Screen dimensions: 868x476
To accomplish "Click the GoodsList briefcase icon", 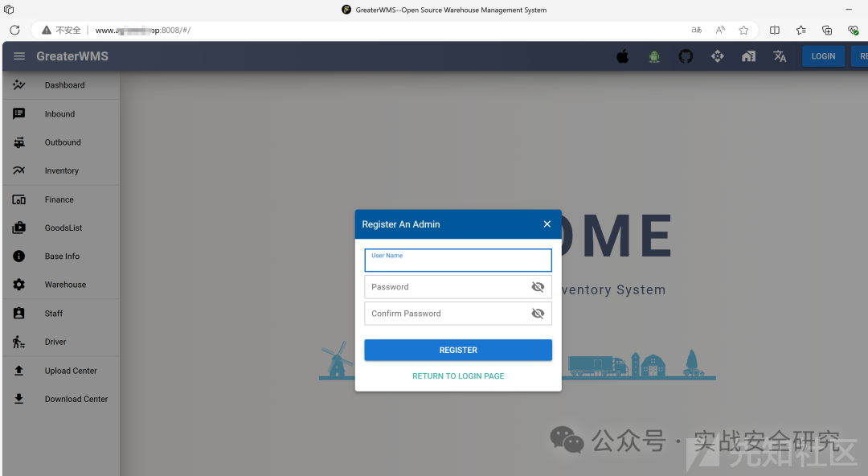I will [18, 228].
